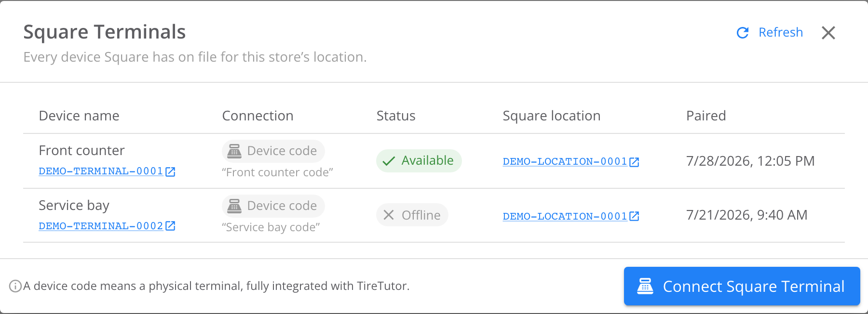The image size is (868, 314).
Task: Click the Device name column header
Action: click(79, 116)
